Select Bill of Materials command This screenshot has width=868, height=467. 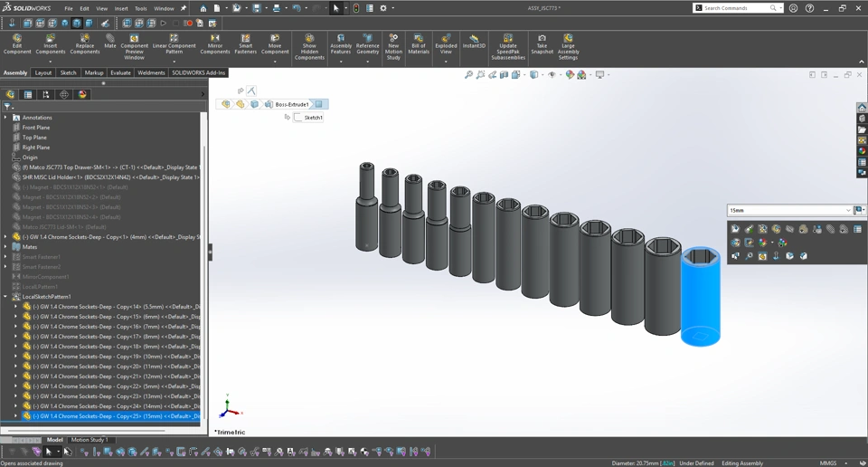[419, 43]
